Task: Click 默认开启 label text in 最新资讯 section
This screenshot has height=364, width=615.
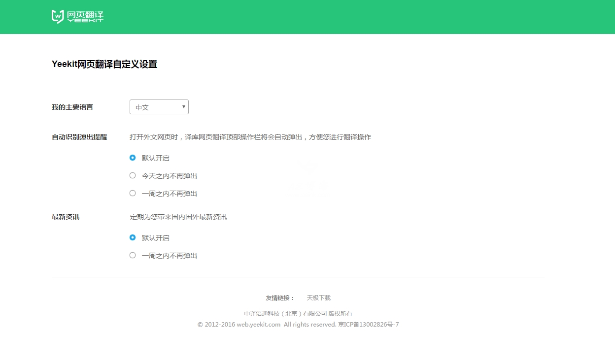Action: 156,238
